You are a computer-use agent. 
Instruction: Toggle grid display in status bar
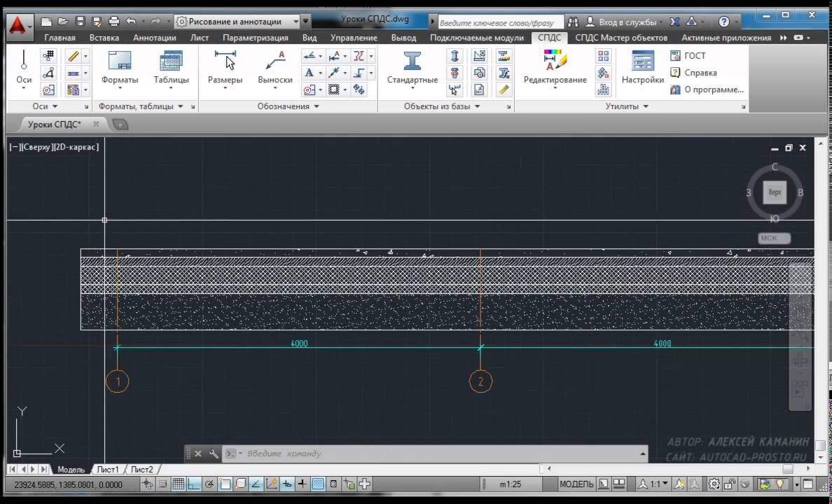pos(179,484)
